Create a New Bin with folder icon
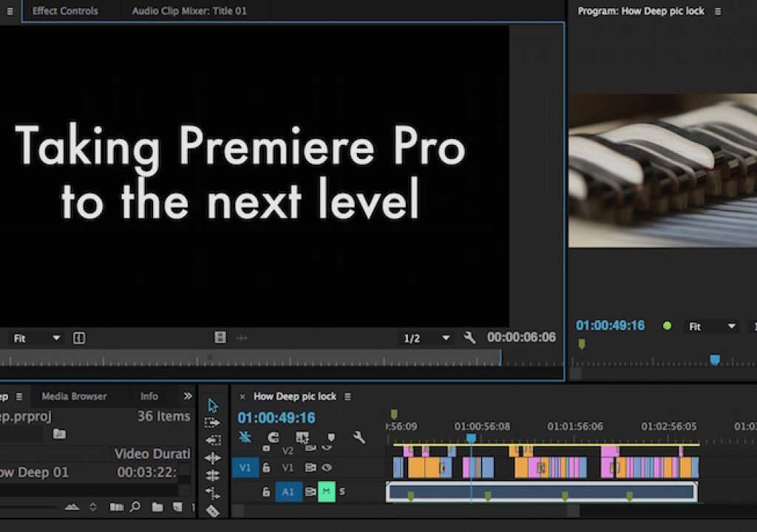The width and height of the screenshot is (757, 532). 157,507
